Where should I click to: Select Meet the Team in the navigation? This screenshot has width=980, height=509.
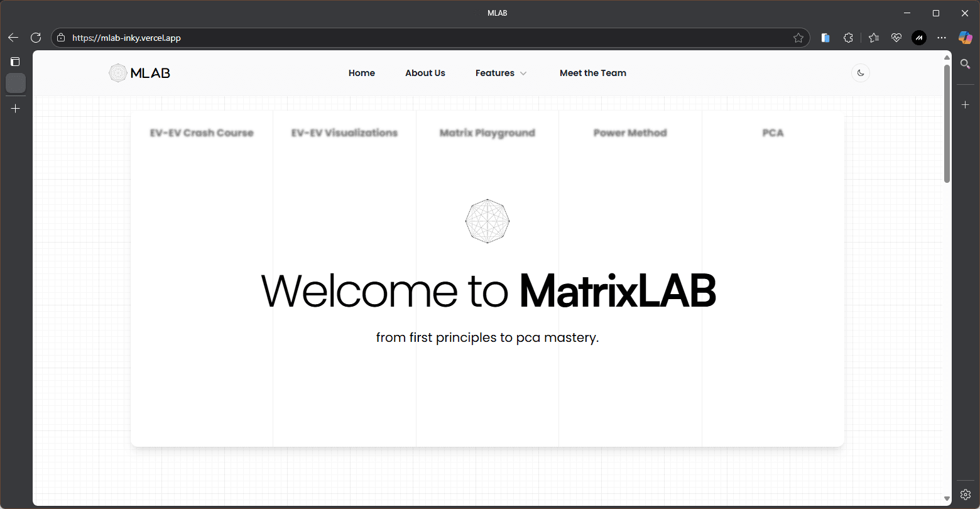(x=592, y=72)
